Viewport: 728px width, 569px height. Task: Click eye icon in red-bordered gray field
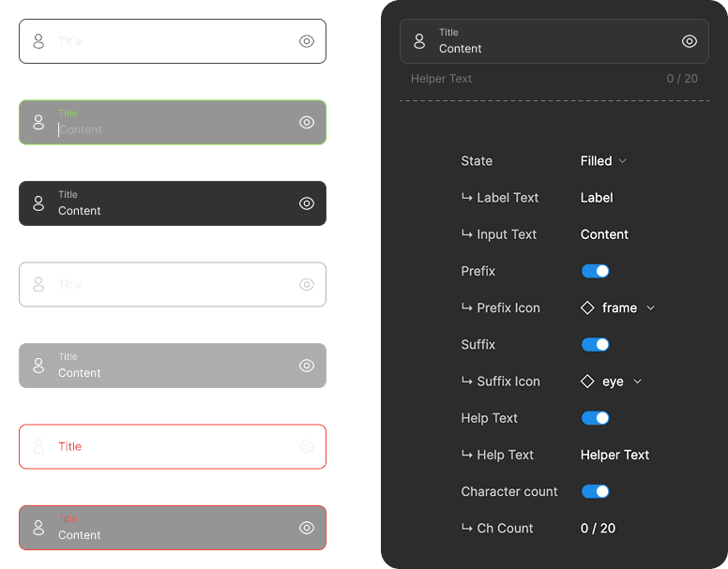click(307, 528)
